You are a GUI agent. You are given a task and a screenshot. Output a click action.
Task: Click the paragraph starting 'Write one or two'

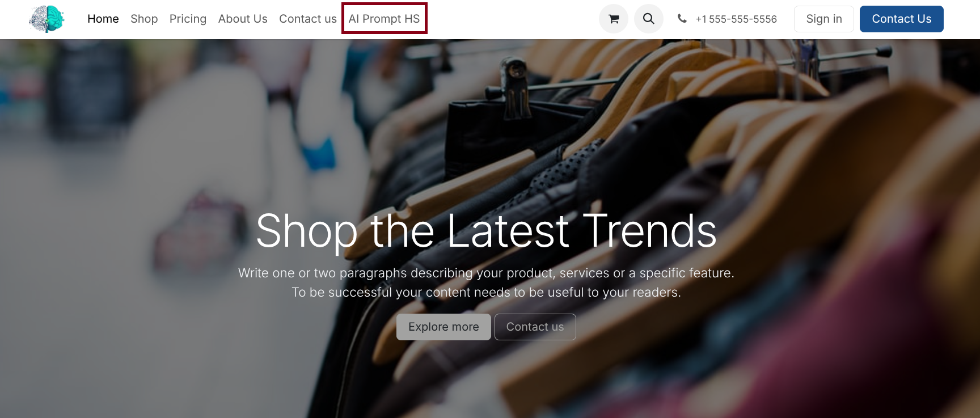[x=487, y=282]
